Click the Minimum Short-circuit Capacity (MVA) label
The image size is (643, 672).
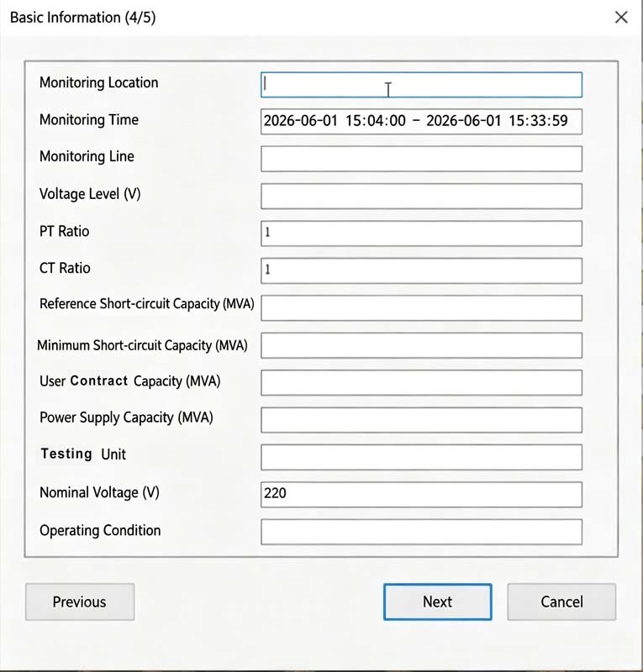tap(142, 345)
